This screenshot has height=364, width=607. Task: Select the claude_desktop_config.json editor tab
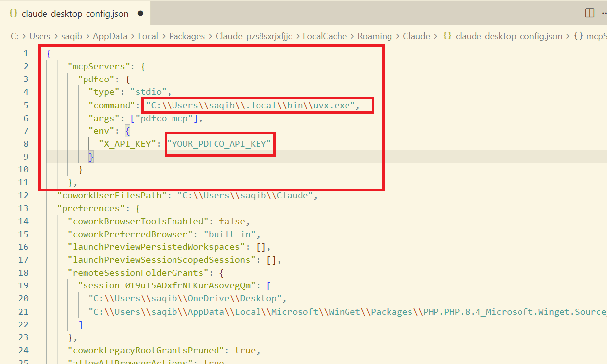76,14
